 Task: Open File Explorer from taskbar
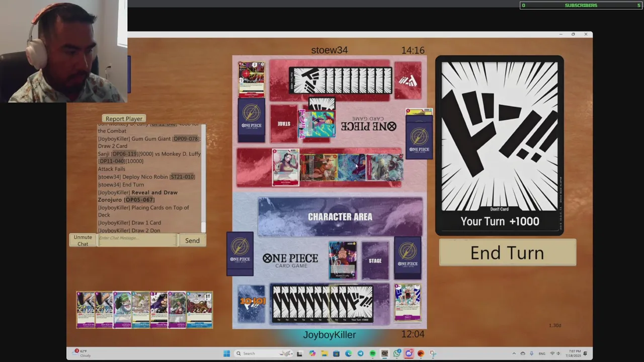point(325,353)
